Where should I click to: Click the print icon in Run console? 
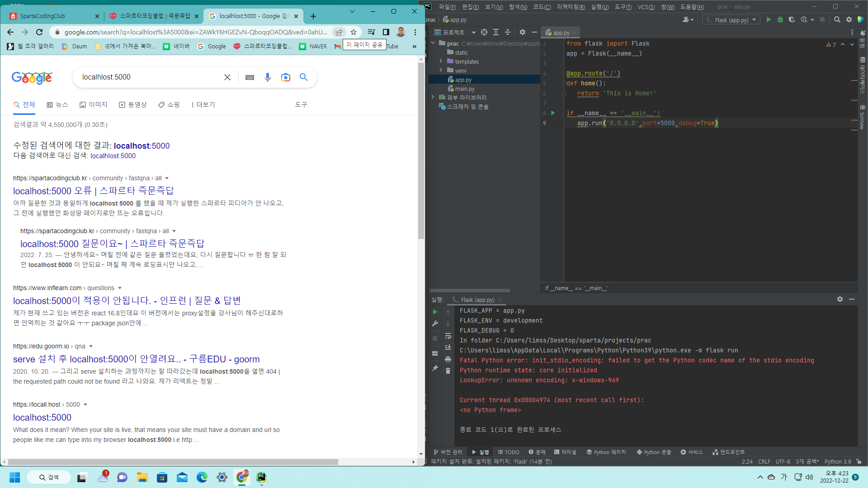pyautogui.click(x=448, y=359)
